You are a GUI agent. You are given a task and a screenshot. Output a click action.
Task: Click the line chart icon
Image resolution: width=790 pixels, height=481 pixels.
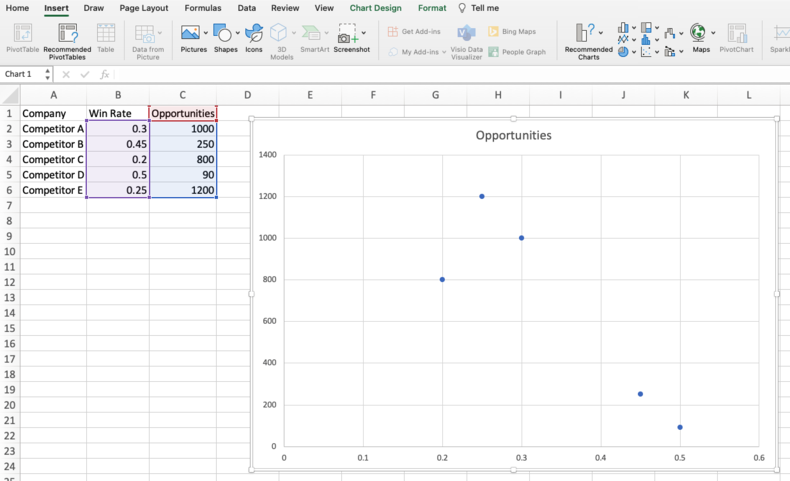624,40
